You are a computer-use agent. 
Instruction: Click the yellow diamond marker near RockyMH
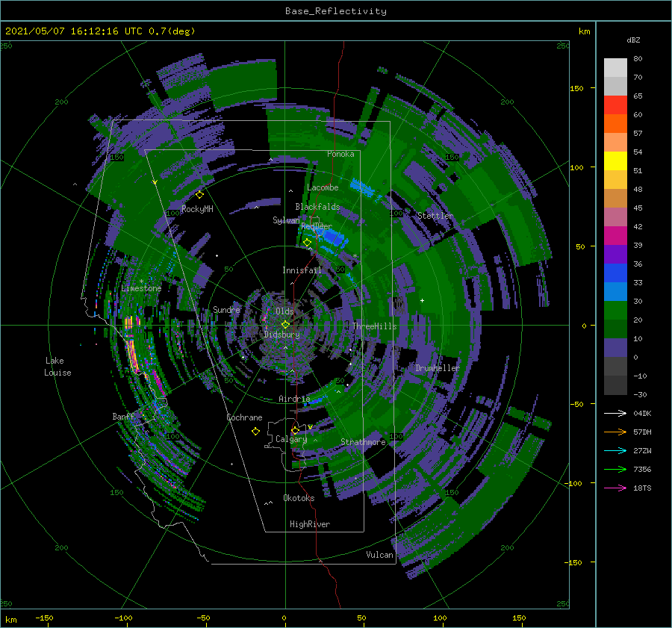click(x=199, y=195)
